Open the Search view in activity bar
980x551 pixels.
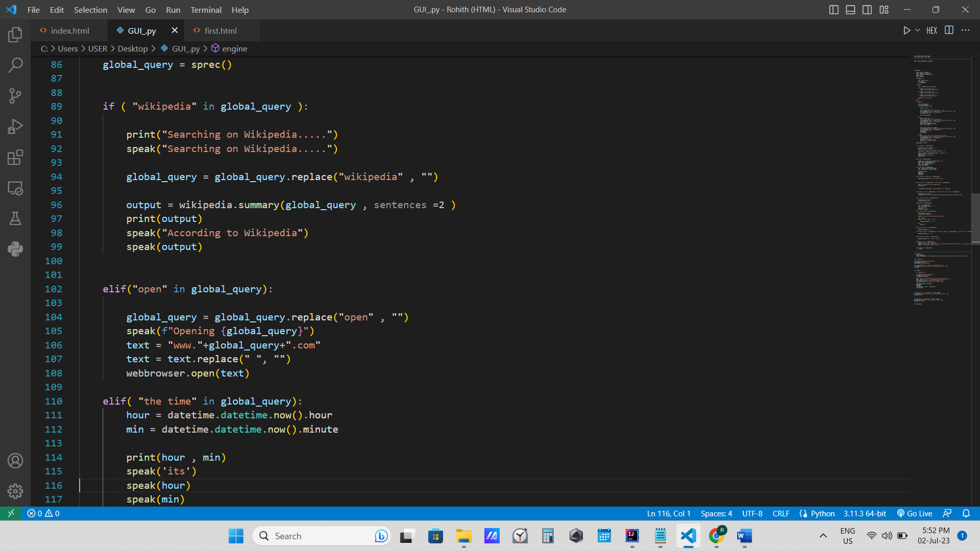click(15, 65)
